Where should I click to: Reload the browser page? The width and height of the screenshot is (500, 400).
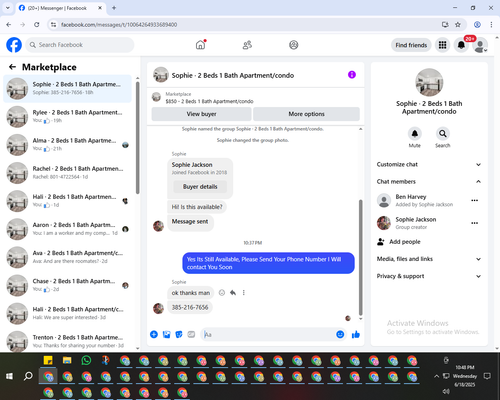pos(37,24)
